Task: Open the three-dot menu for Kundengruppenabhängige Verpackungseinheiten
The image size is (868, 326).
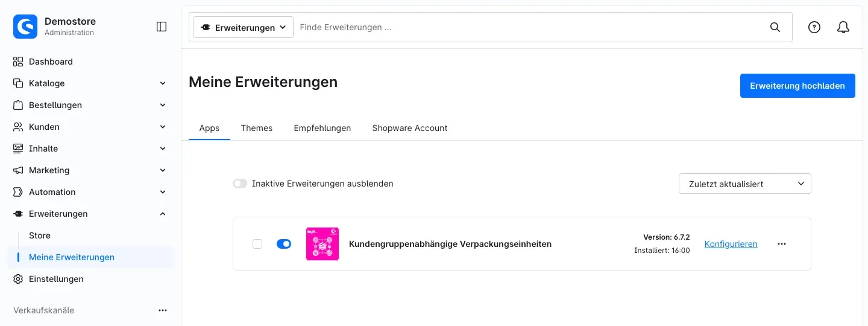Action: pyautogui.click(x=782, y=244)
